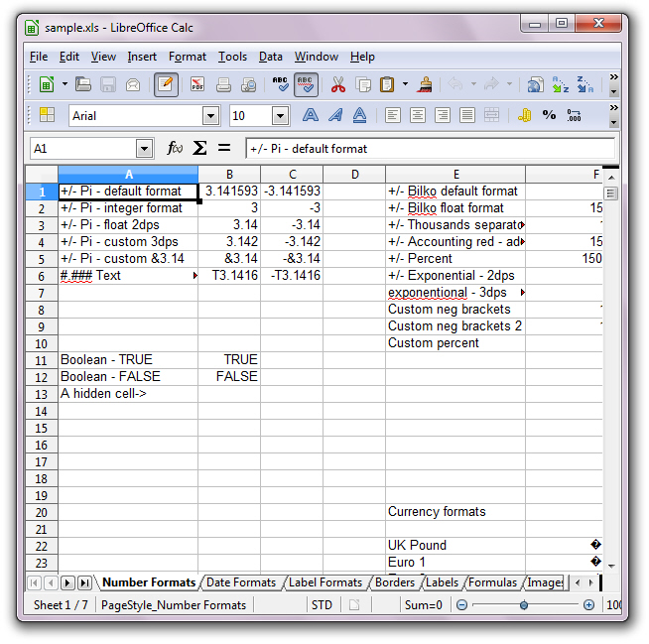
Task: Click the zoom slider handle
Action: pyautogui.click(x=524, y=605)
